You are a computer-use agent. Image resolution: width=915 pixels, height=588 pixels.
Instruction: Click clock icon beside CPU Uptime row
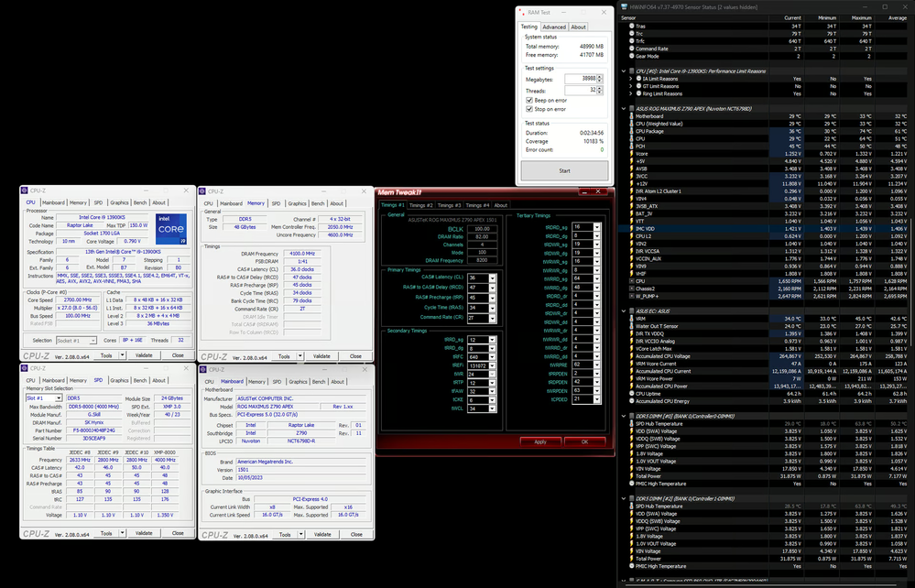[x=631, y=393]
